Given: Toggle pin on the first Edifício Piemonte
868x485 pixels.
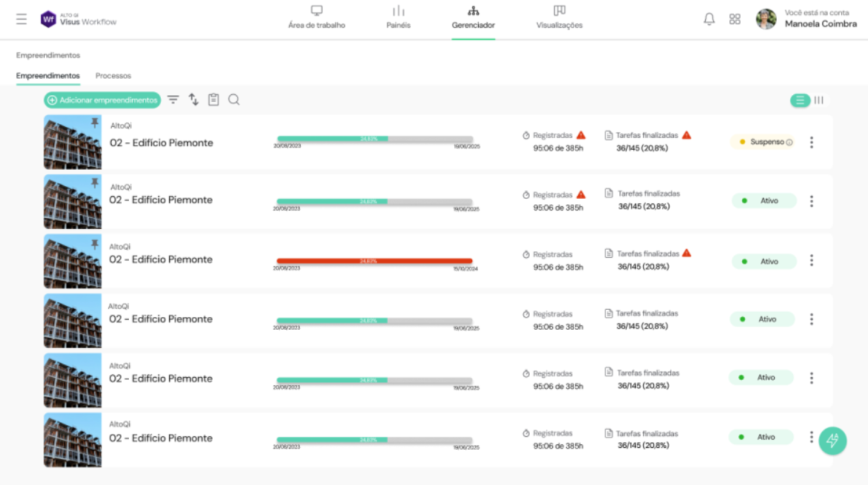Looking at the screenshot, I should 94,122.
